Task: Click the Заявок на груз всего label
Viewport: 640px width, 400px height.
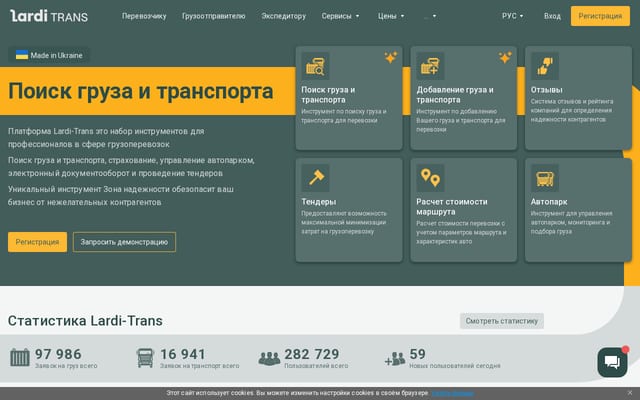Action: point(66,366)
